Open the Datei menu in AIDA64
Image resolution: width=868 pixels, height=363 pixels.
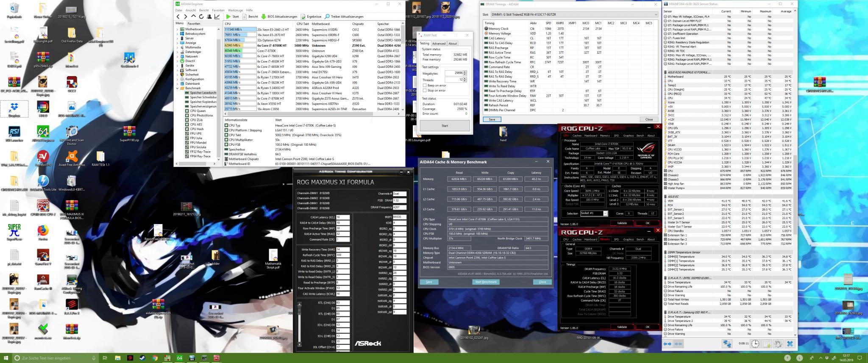coord(178,10)
